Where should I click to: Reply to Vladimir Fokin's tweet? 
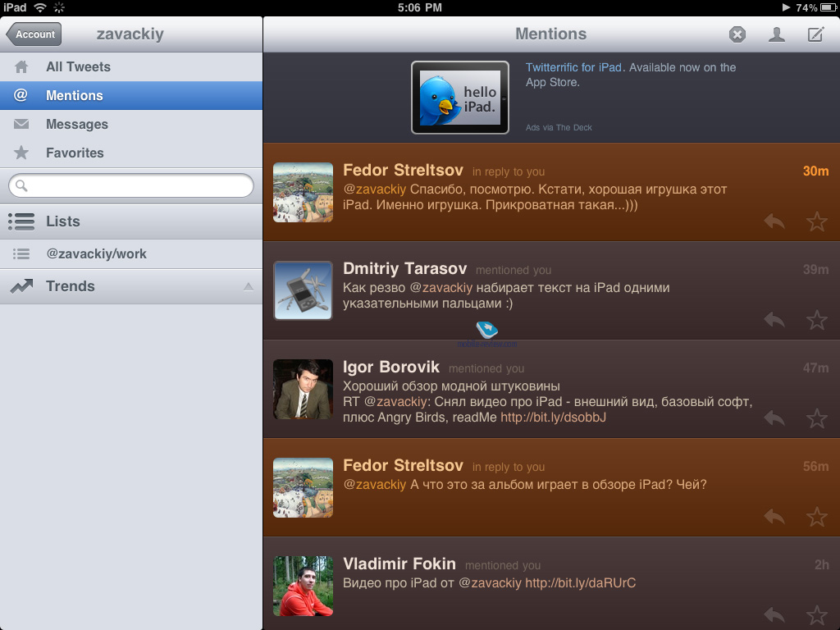774,615
